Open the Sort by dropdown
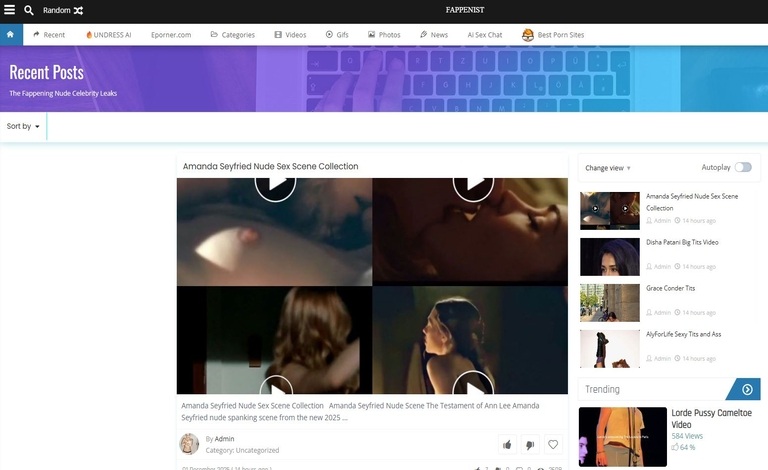 pyautogui.click(x=23, y=126)
